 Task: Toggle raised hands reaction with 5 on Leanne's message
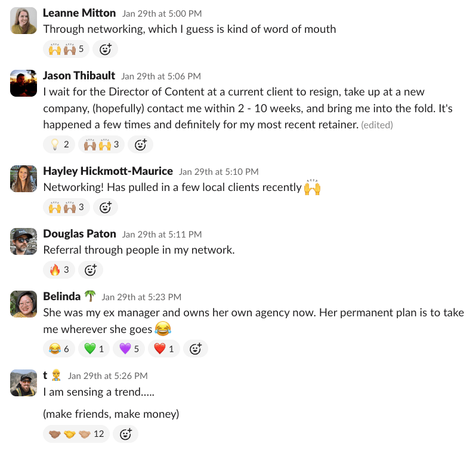[x=66, y=49]
